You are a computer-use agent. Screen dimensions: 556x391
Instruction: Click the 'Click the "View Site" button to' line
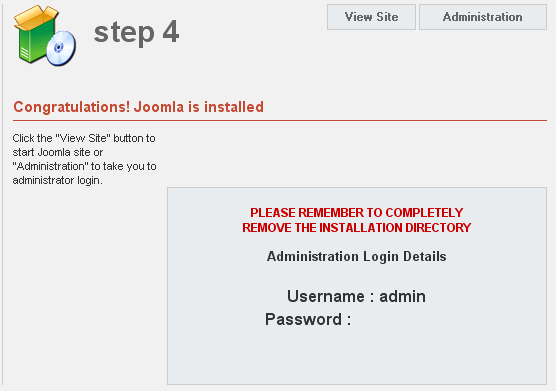tap(84, 138)
